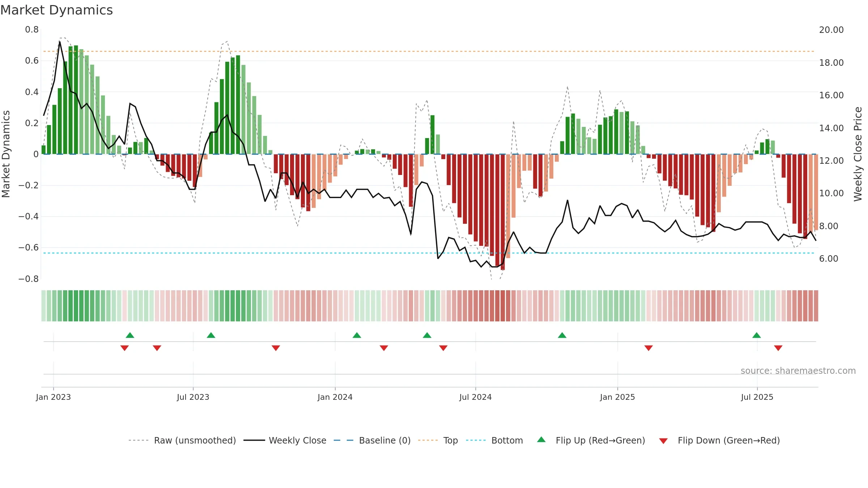868x488 pixels.
Task: Click the 0.6 left axis value
Action: coord(32,61)
